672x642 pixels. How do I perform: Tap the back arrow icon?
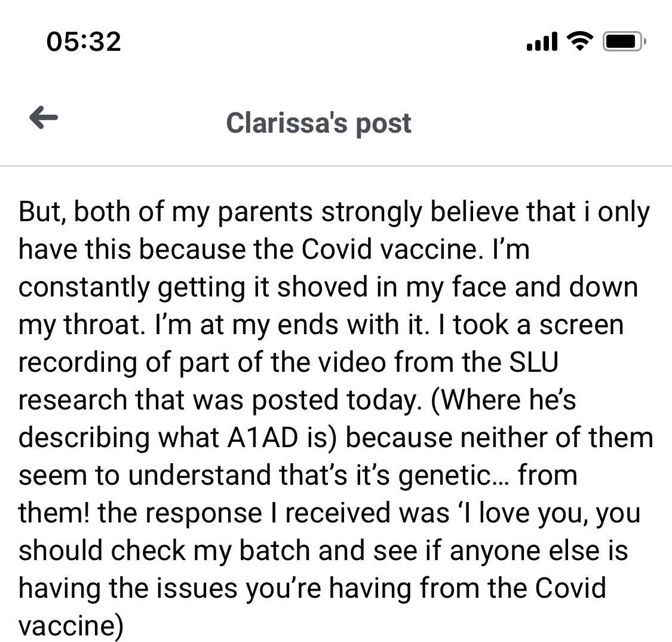(x=44, y=117)
